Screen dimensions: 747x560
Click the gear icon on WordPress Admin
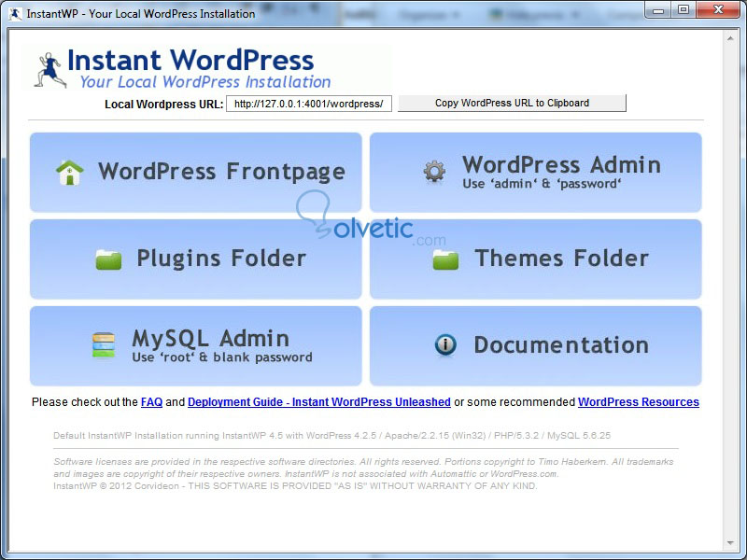coord(434,172)
